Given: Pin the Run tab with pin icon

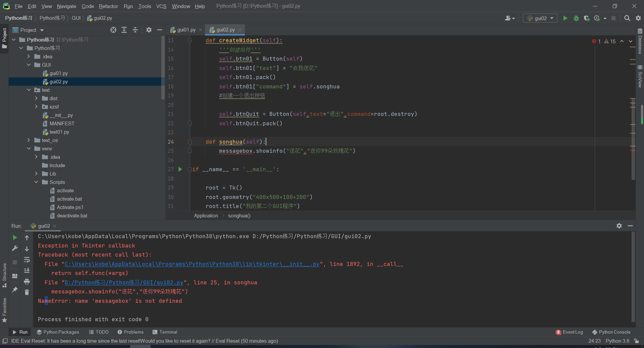Looking at the screenshot, I should coord(15,289).
